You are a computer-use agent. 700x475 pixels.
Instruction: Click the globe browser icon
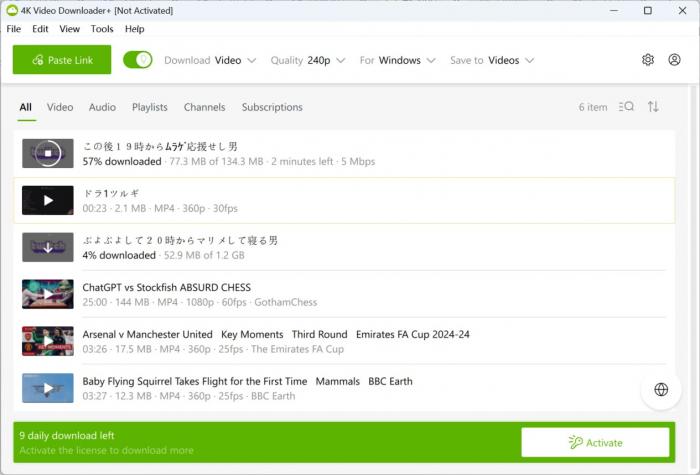click(x=661, y=389)
